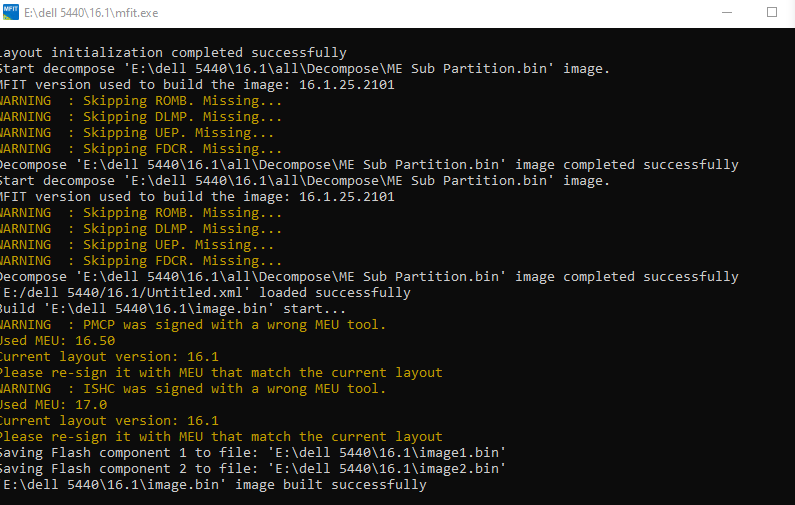Click the last 'Please re-sign it' line
Viewport: 795px width, 505px height.
coord(220,436)
